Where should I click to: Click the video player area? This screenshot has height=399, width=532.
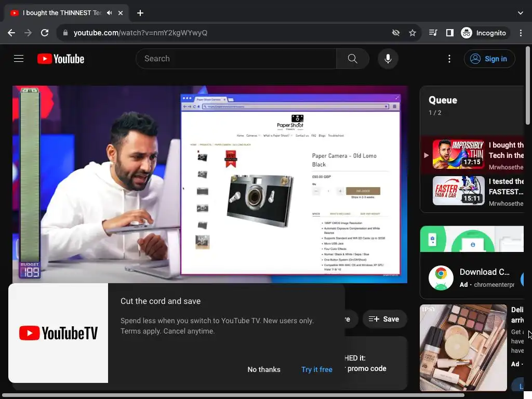[210, 184]
